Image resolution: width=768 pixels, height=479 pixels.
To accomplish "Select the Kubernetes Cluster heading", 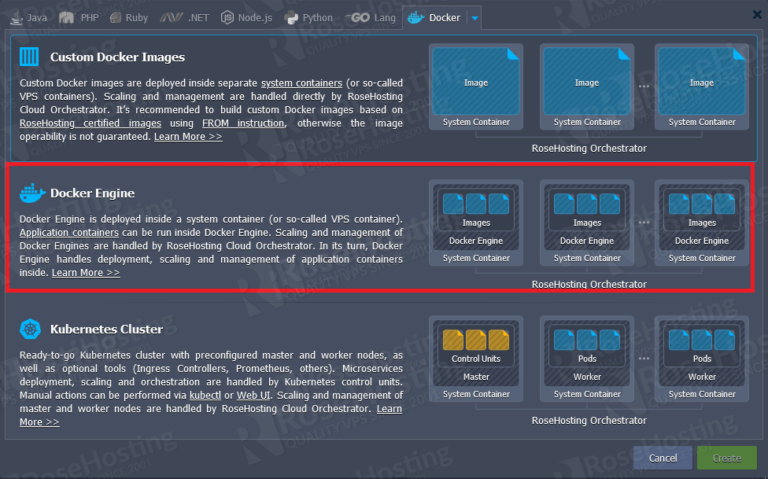I will pyautogui.click(x=106, y=329).
